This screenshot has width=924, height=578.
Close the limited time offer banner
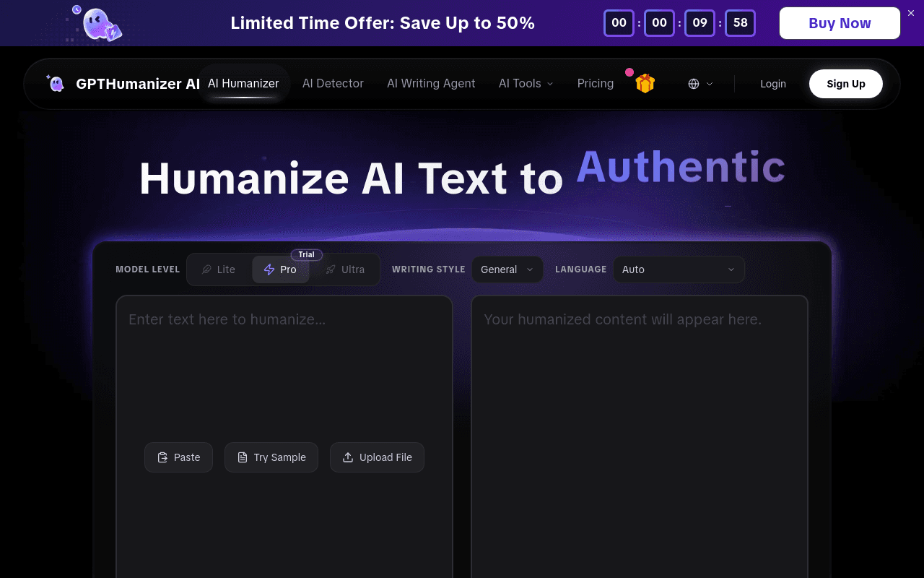911,13
